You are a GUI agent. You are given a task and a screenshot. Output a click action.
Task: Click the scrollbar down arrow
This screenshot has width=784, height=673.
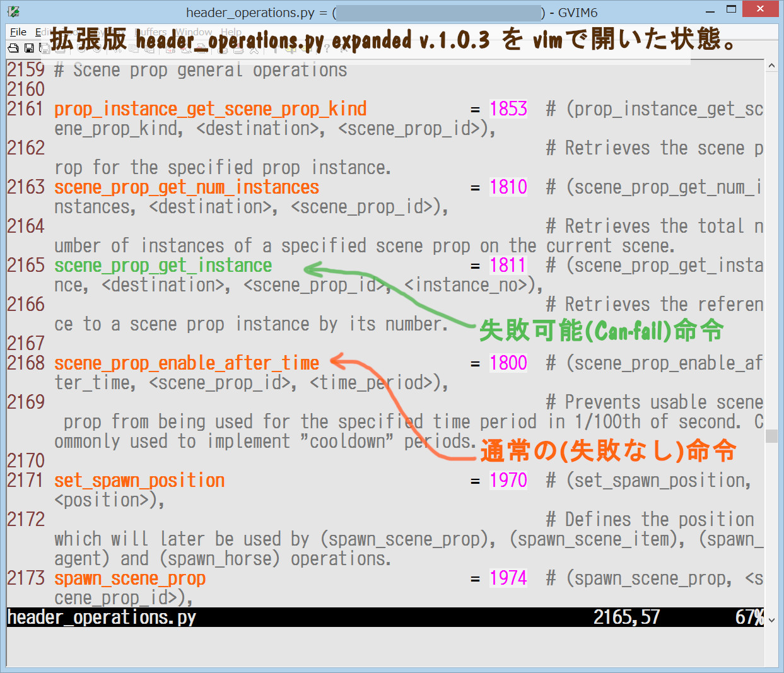pos(771,620)
